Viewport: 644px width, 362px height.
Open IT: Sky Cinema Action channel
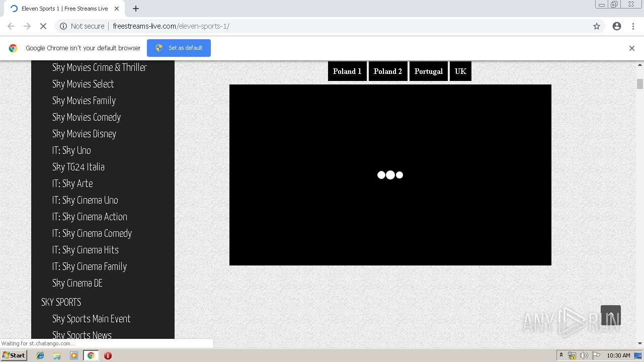pos(90,217)
